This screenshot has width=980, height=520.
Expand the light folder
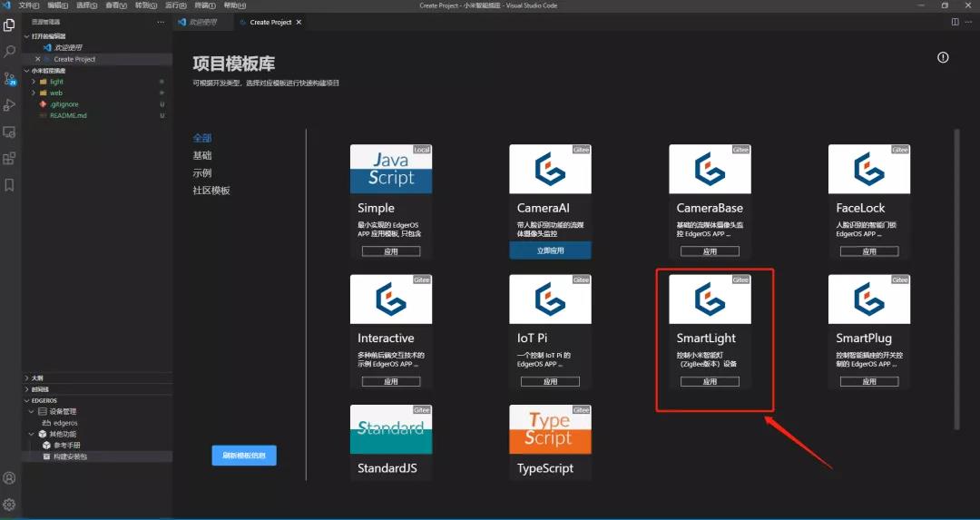coord(34,82)
